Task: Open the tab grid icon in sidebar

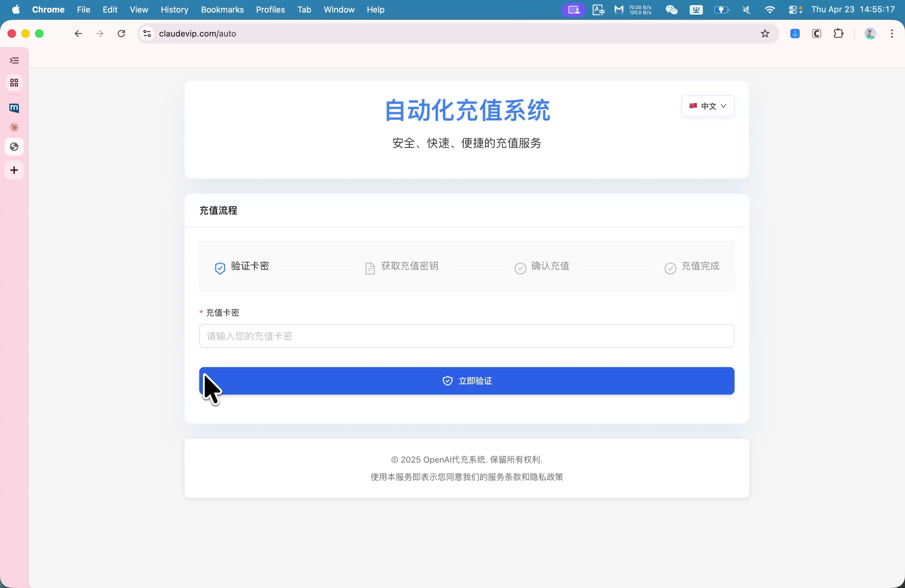Action: click(14, 83)
